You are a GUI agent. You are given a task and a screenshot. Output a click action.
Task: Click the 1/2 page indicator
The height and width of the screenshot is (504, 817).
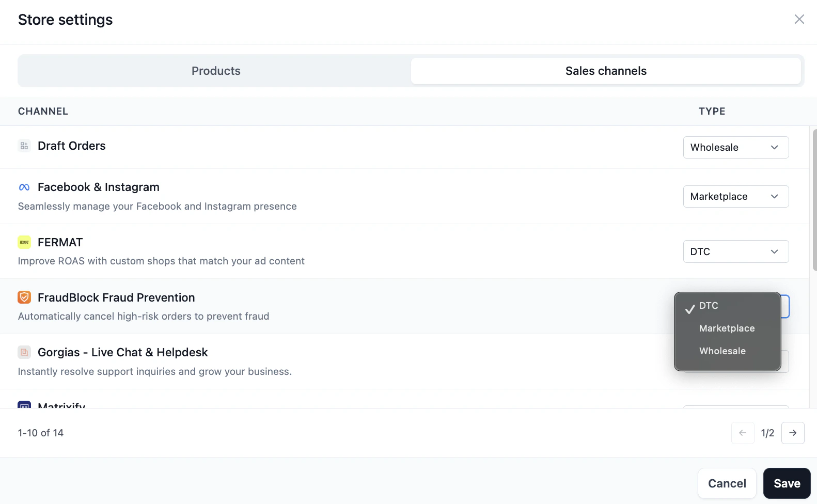click(x=767, y=433)
